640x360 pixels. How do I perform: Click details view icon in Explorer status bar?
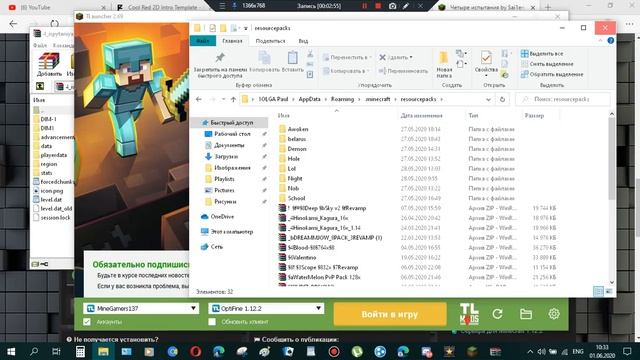point(598,291)
